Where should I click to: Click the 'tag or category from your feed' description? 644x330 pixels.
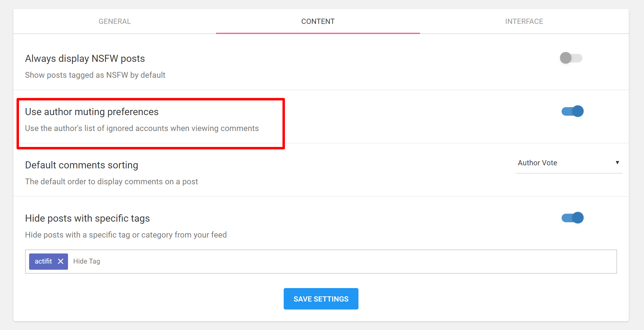(x=126, y=235)
